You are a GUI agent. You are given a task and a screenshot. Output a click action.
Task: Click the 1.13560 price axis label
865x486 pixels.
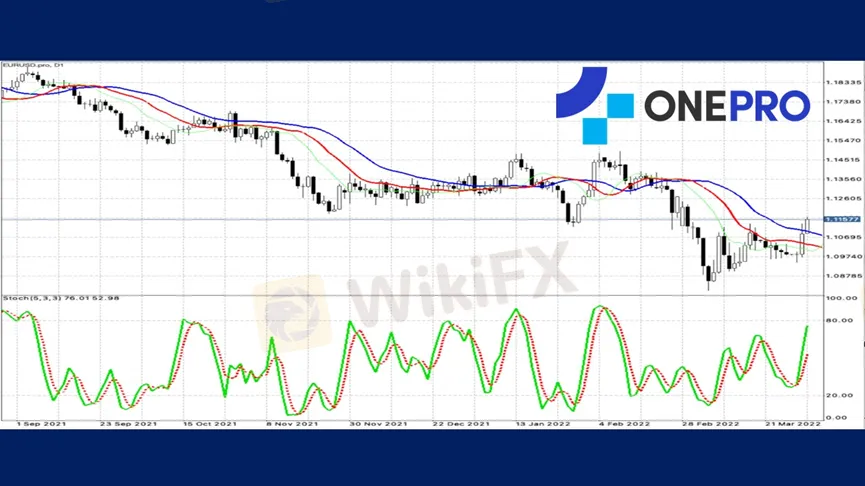843,179
